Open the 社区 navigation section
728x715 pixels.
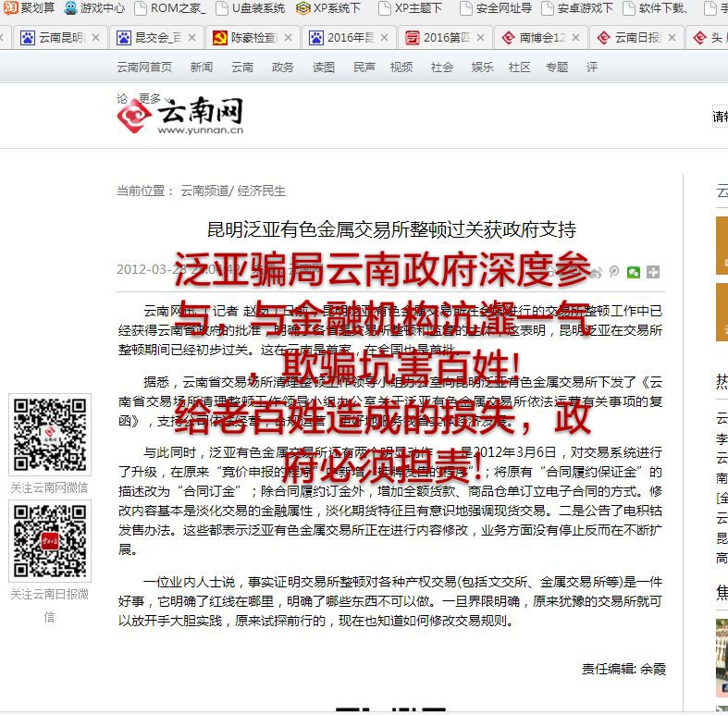520,68
